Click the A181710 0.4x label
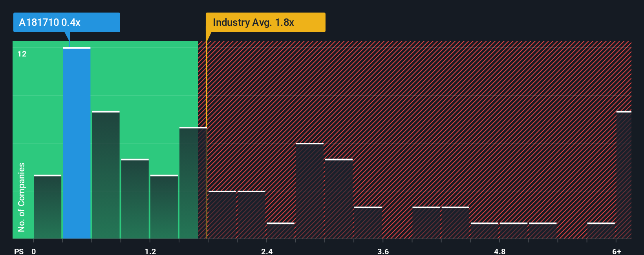Viewport: 644px width, 255px height. (66, 22)
